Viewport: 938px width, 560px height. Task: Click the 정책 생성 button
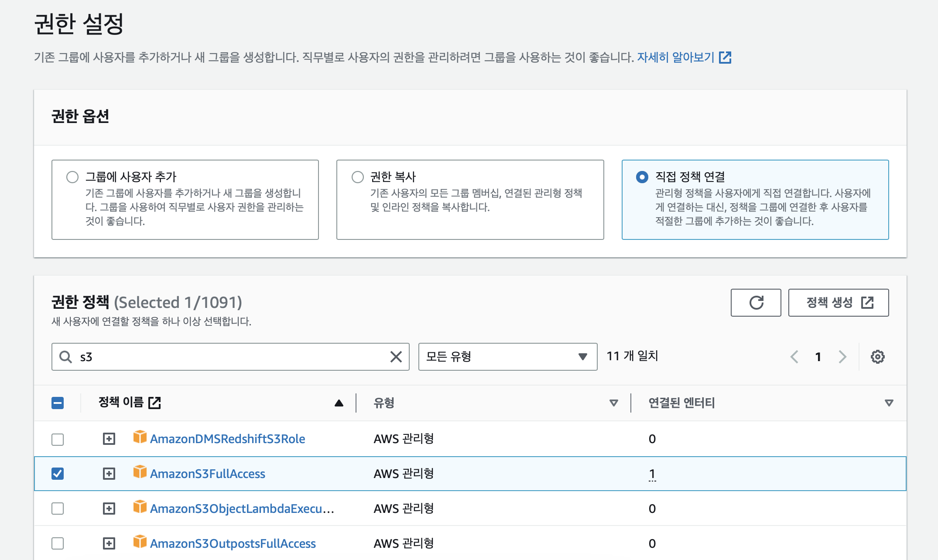coord(838,302)
